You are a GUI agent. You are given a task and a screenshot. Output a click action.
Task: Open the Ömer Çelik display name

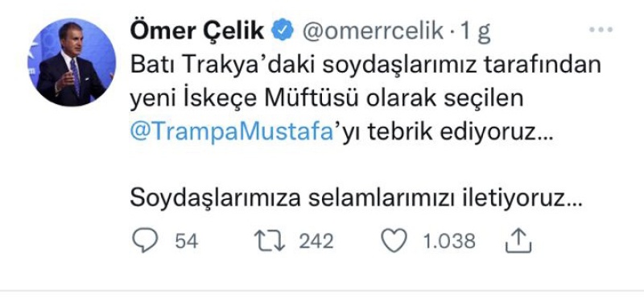[196, 31]
